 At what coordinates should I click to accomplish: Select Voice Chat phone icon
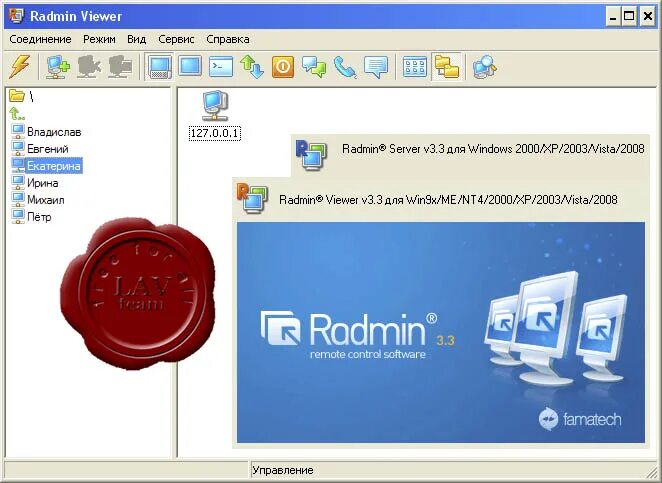pyautogui.click(x=345, y=67)
